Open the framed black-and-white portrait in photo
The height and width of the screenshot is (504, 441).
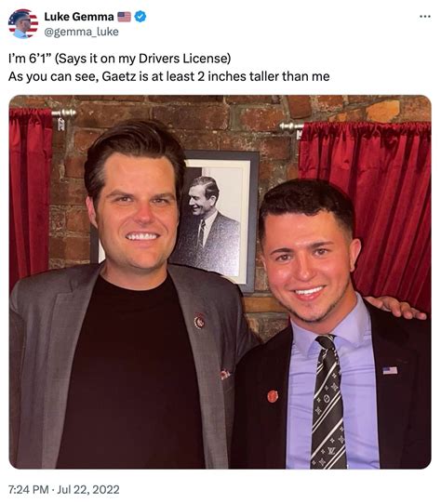pos(216,220)
